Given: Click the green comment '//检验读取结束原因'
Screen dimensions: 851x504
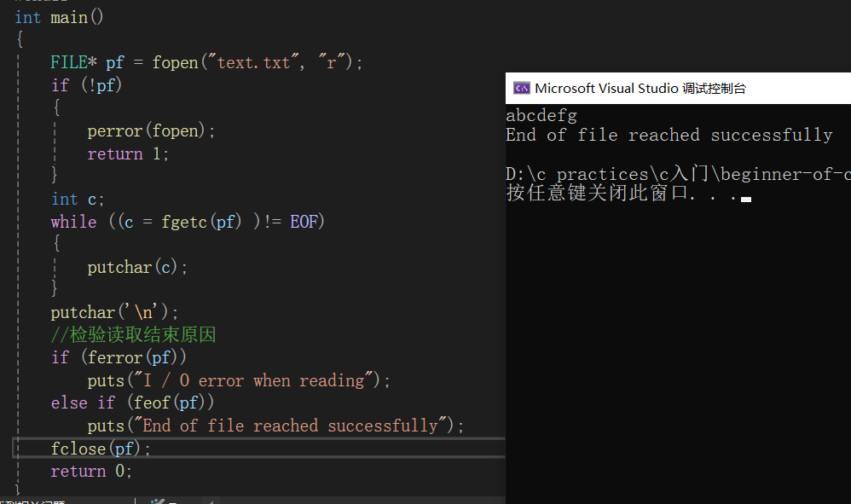Looking at the screenshot, I should coord(134,335).
